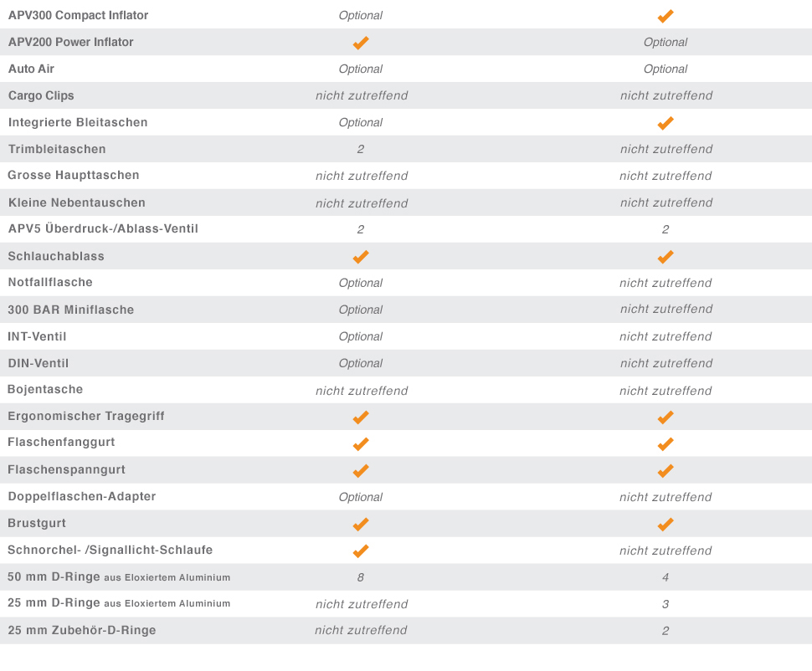812x671 pixels.
Task: Click the Cargo Clips row label
Action: 41,95
